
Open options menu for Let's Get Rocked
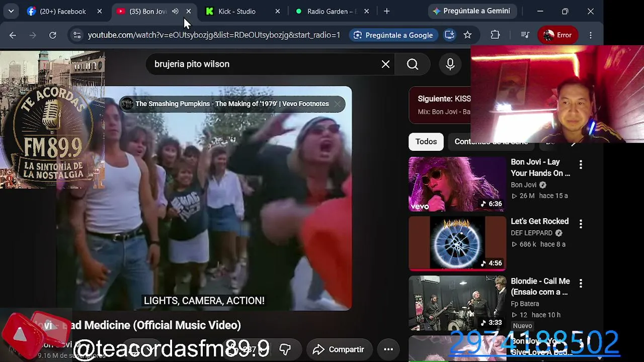581,224
